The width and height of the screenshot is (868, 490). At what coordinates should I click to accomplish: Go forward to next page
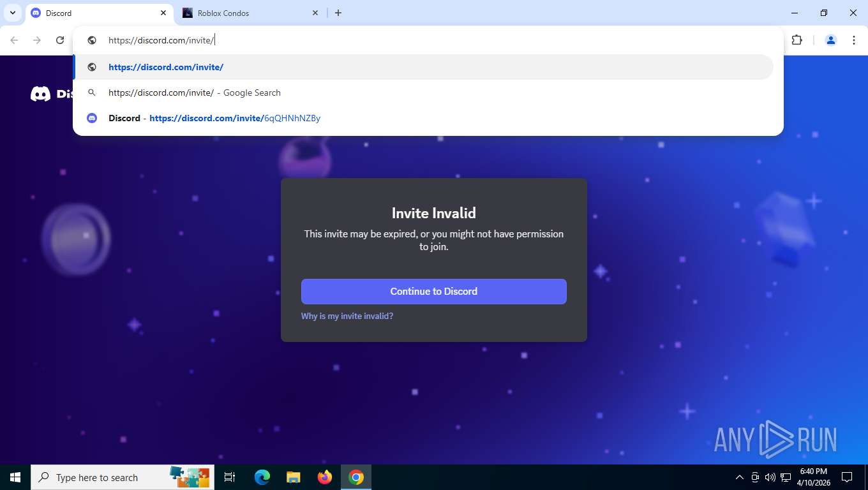click(x=37, y=40)
